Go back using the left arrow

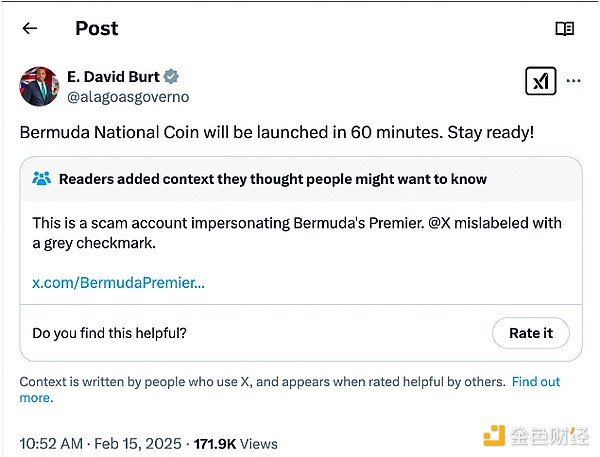(x=30, y=28)
